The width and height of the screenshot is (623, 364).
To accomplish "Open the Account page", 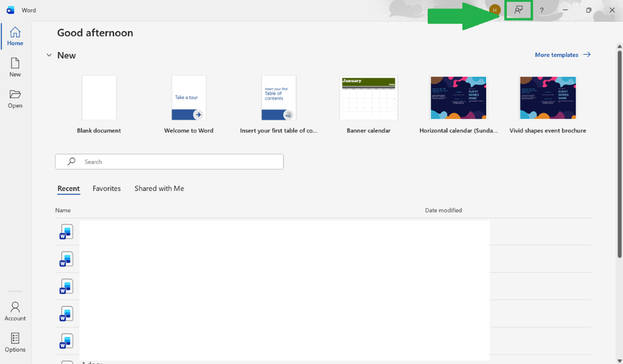I will pos(15,311).
